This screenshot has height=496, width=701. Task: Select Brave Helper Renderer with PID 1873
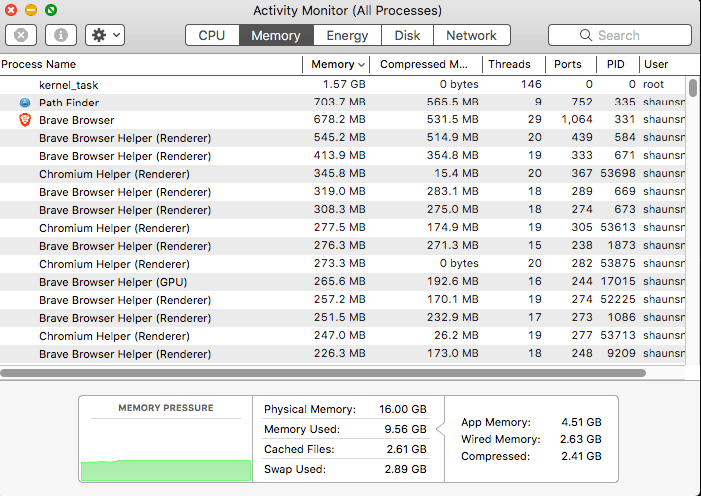[x=342, y=246]
